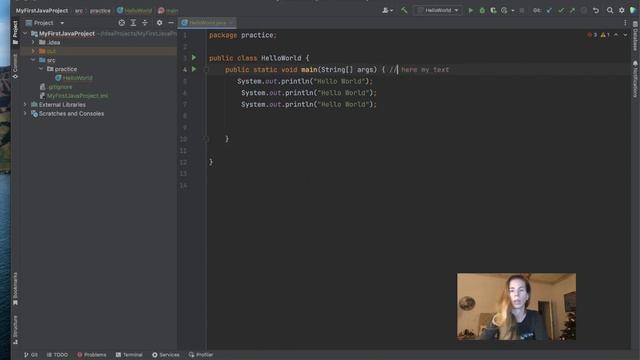This screenshot has width=640, height=360.
Task: Open HelloWorld run configuration dropdown
Action: 438,10
